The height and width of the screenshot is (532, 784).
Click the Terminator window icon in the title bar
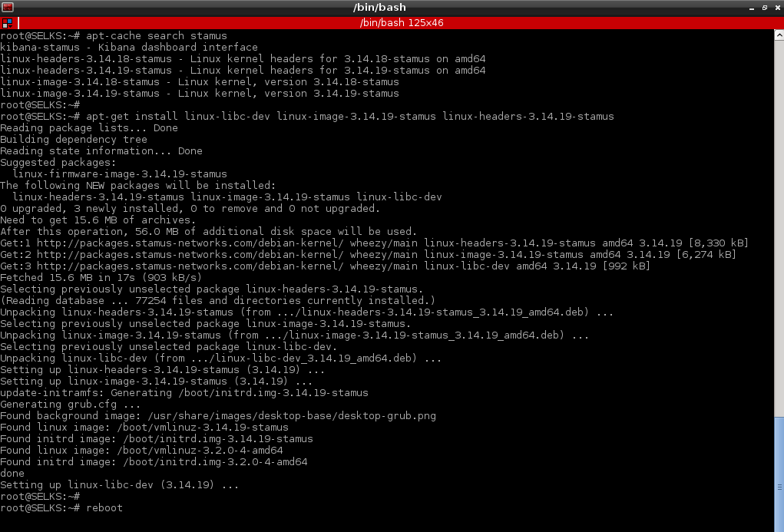(8, 7)
